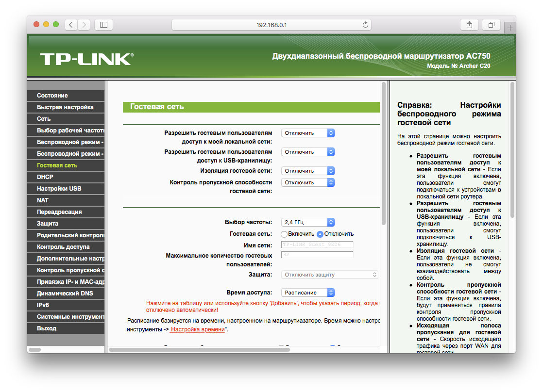Select the Включить guest network radio button
543x392 pixels.
tap(284, 234)
